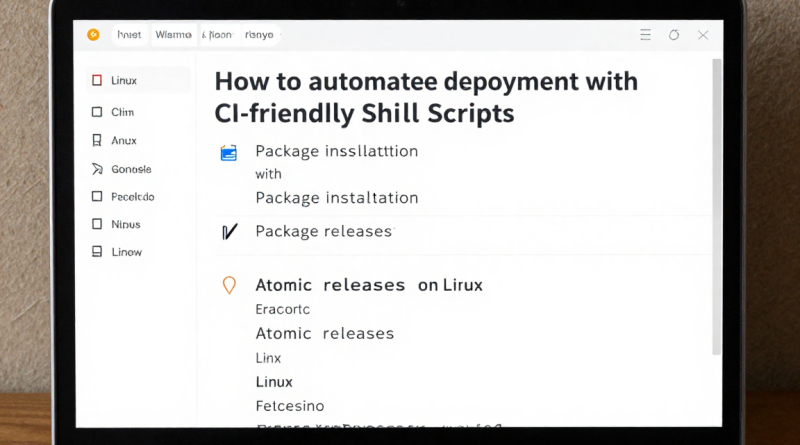800x445 pixels.
Task: Toggle the red checkbox beside Linux
Action: point(97,81)
